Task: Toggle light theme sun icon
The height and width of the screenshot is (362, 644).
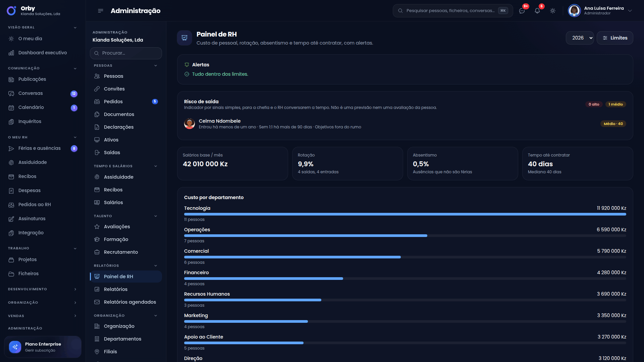Action: tap(553, 11)
